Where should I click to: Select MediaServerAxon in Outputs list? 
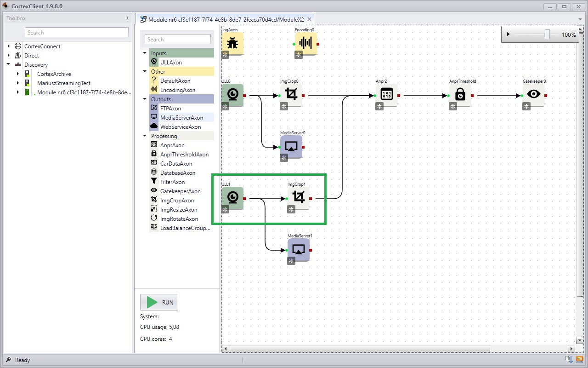pyautogui.click(x=181, y=118)
